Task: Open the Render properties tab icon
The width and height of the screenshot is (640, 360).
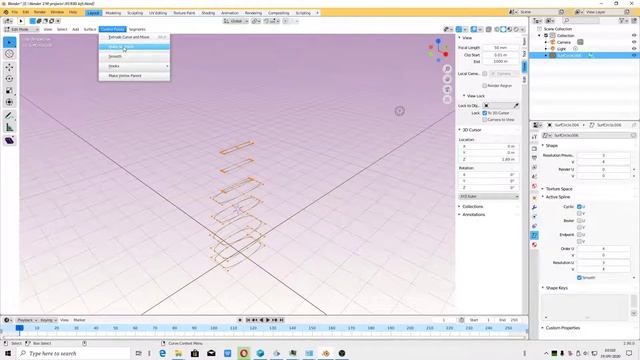Action: coord(534,149)
